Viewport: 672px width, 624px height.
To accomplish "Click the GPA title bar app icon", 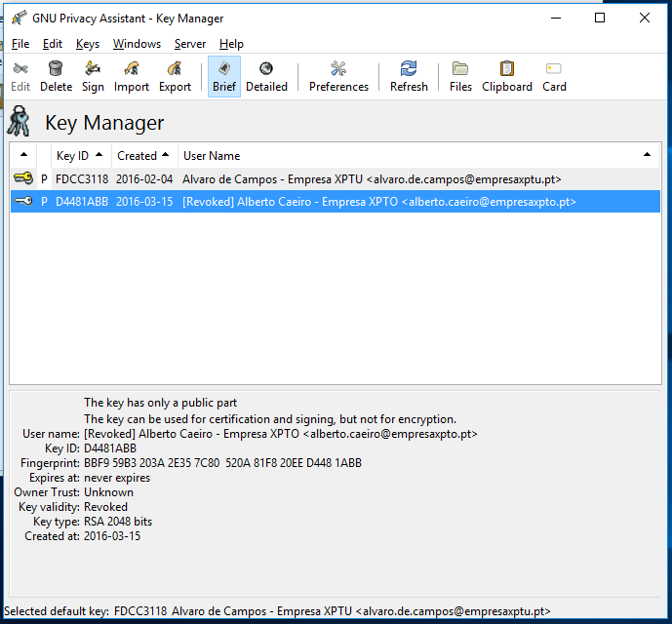I will coord(19,18).
